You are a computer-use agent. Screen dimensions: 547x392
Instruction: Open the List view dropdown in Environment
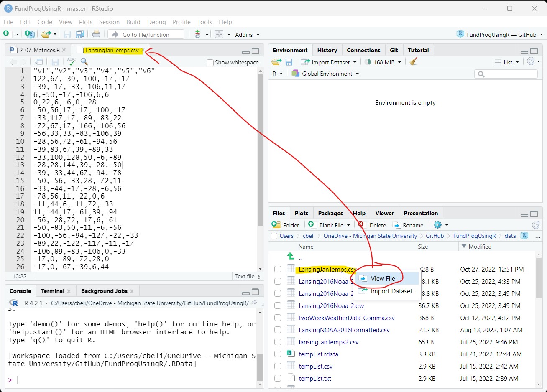point(506,62)
